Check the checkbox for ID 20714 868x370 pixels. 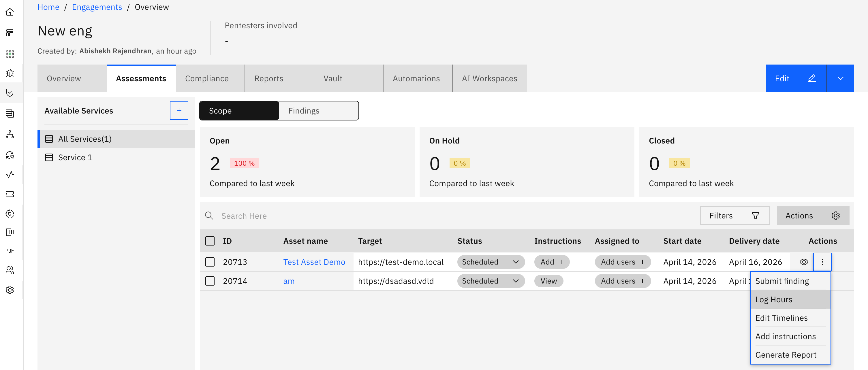pos(210,281)
